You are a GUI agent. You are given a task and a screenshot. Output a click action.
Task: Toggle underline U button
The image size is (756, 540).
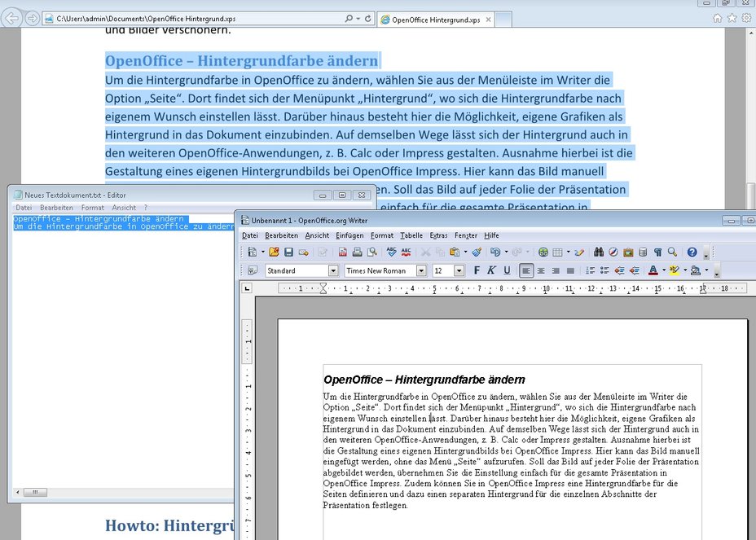pos(507,270)
